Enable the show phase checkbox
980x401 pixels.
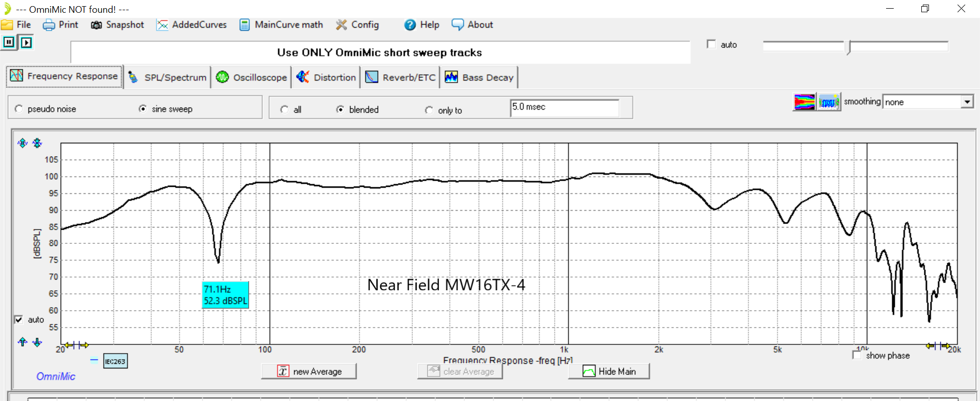[x=857, y=355]
